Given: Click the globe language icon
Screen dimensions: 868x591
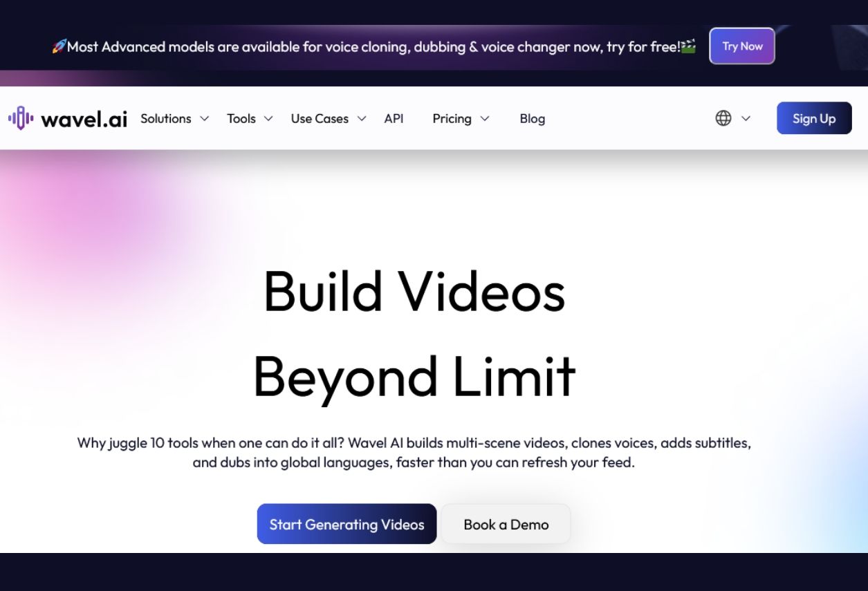Looking at the screenshot, I should click(723, 118).
